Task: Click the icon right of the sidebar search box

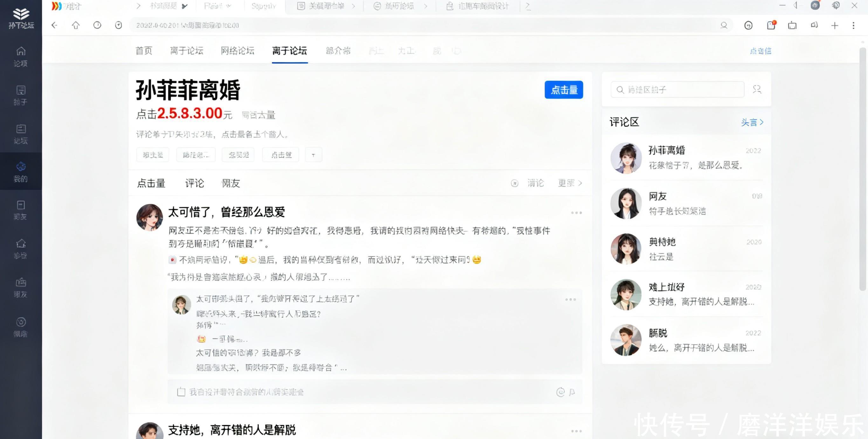Action: (x=757, y=90)
